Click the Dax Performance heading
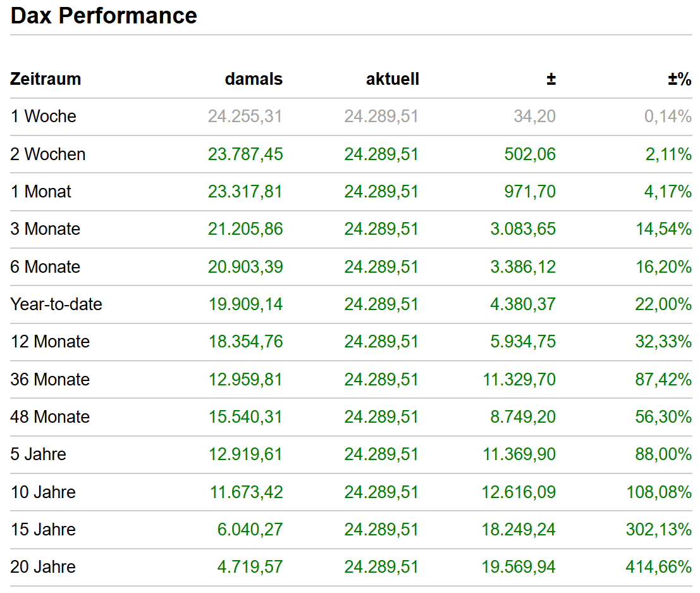The image size is (700, 593). click(x=104, y=16)
